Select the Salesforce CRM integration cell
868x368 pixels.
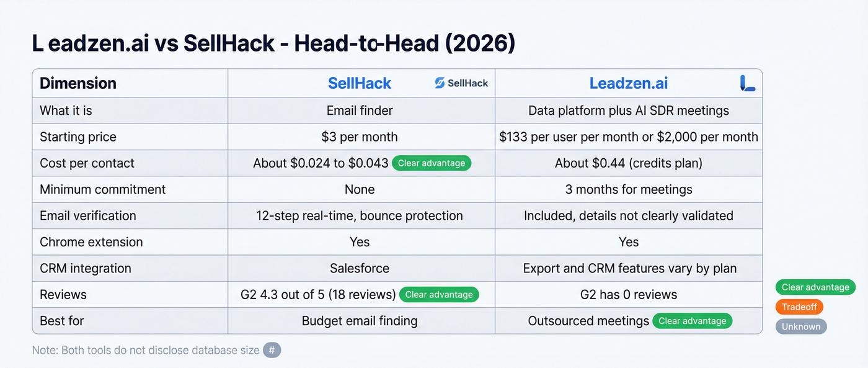coord(360,269)
